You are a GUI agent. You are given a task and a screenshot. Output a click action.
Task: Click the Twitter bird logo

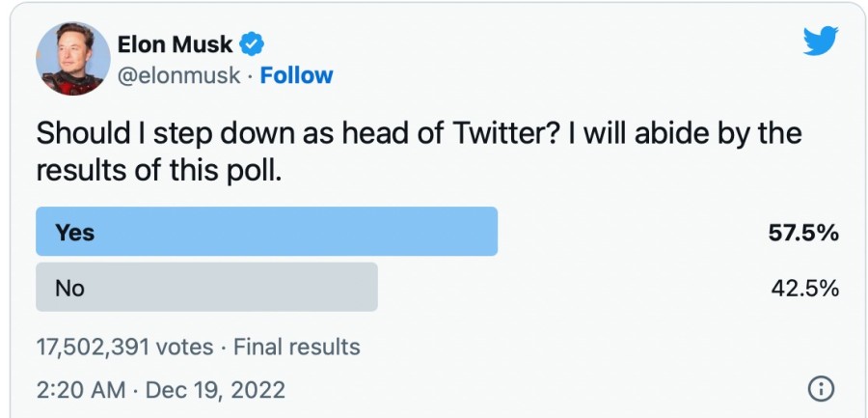pyautogui.click(x=820, y=41)
